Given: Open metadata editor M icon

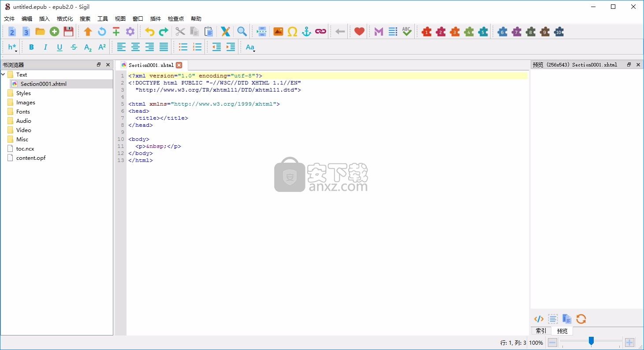Looking at the screenshot, I should pyautogui.click(x=379, y=32).
